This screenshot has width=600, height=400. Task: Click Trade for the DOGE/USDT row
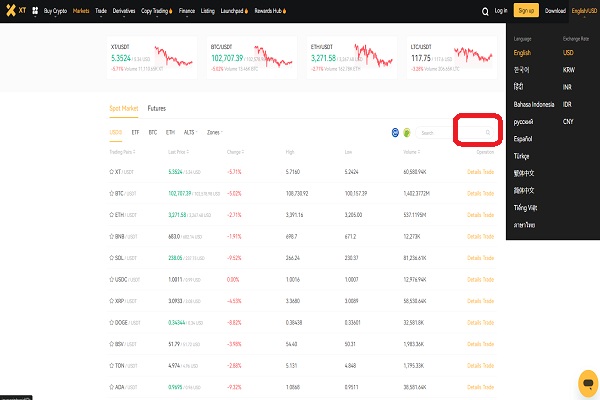click(x=488, y=323)
